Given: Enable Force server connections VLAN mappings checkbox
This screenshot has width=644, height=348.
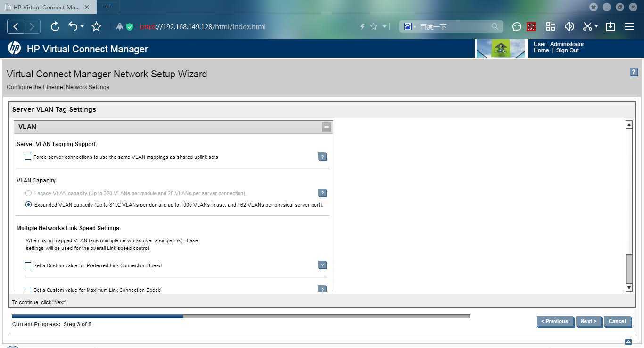Looking at the screenshot, I should coord(28,157).
